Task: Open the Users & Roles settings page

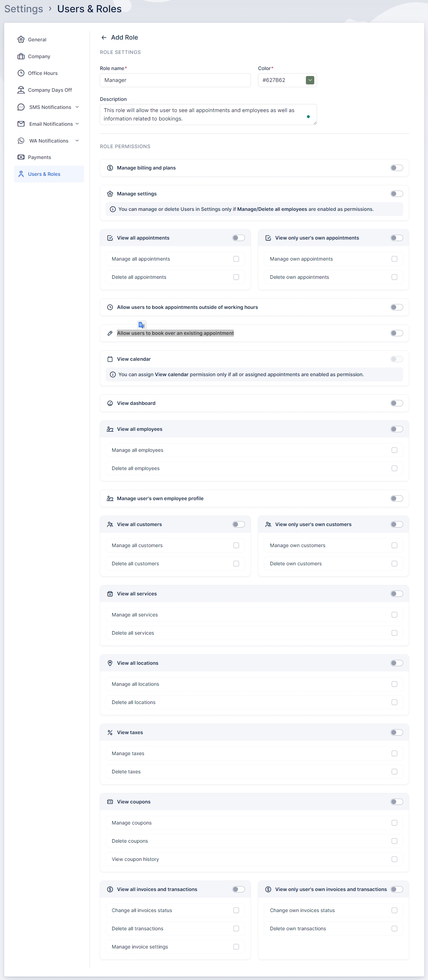Action: point(44,174)
